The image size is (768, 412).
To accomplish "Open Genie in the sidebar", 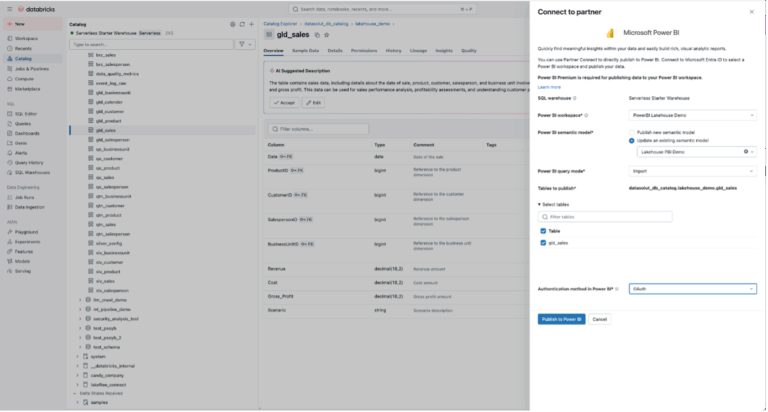I will pyautogui.click(x=21, y=143).
